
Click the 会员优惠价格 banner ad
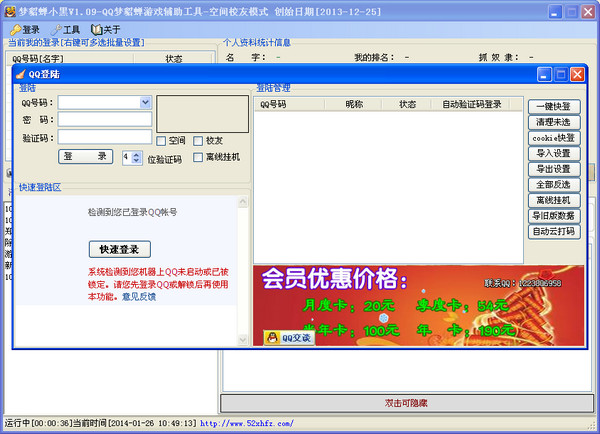[418, 305]
